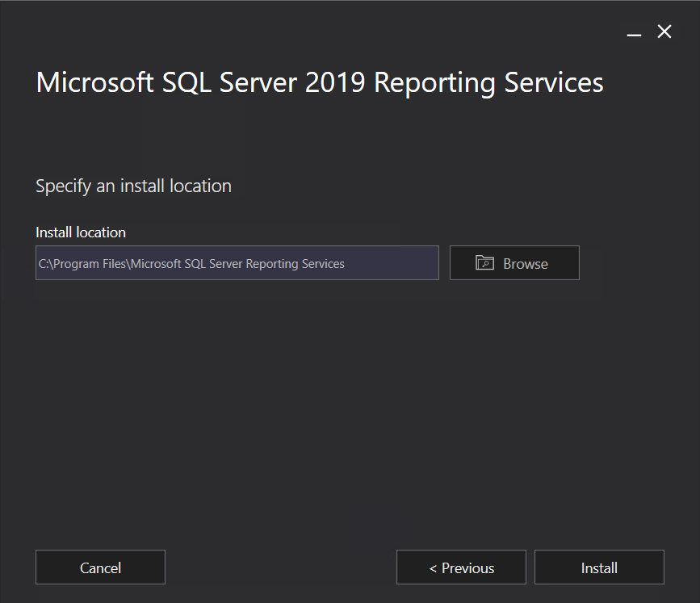Click the Microsoft SQL Server 2019 title
The height and width of the screenshot is (603, 700).
(320, 83)
